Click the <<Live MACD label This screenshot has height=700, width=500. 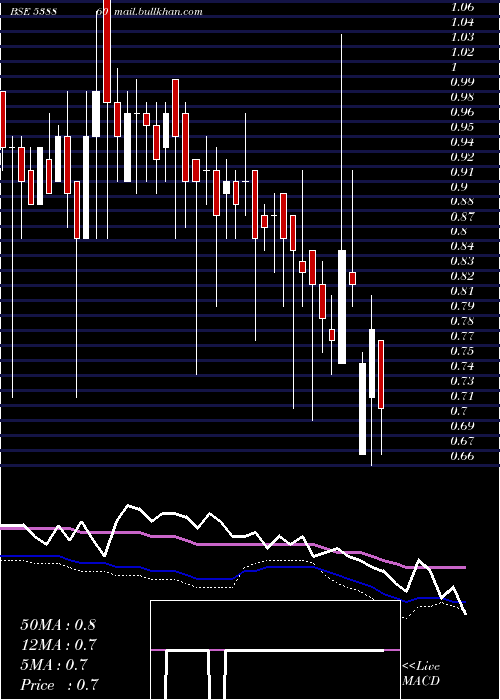(x=421, y=673)
